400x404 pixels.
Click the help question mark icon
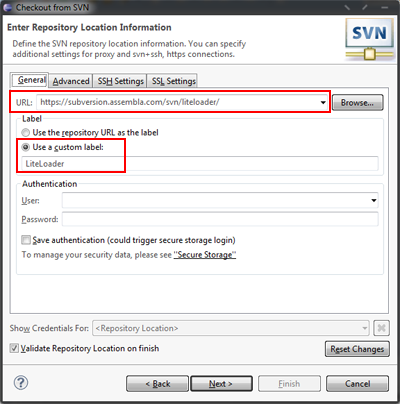point(21,382)
